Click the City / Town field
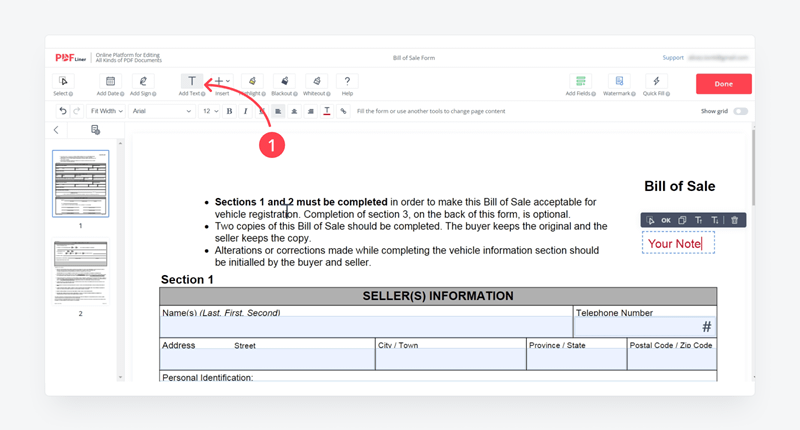The height and width of the screenshot is (430, 800). [451, 359]
